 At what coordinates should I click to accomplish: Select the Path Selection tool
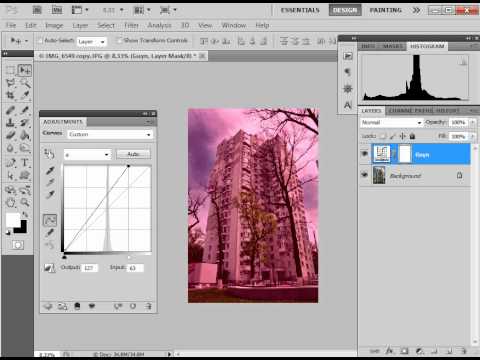pyautogui.click(x=10, y=175)
